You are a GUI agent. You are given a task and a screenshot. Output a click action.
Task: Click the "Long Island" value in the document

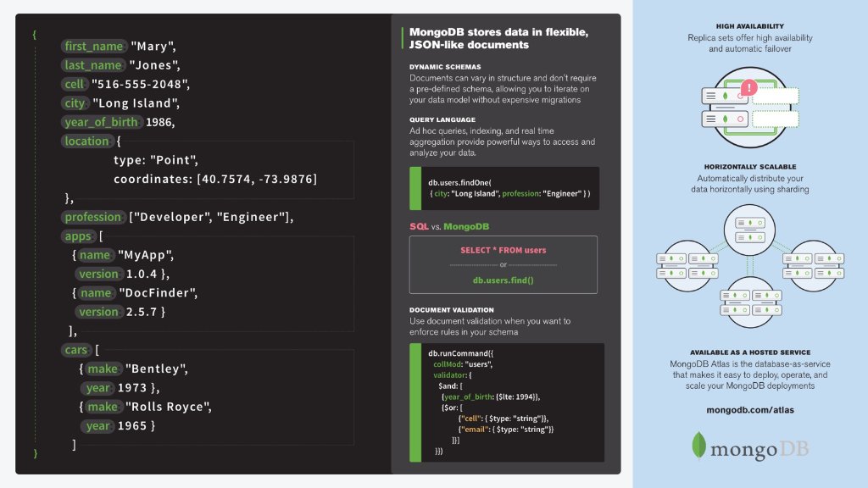[136, 103]
